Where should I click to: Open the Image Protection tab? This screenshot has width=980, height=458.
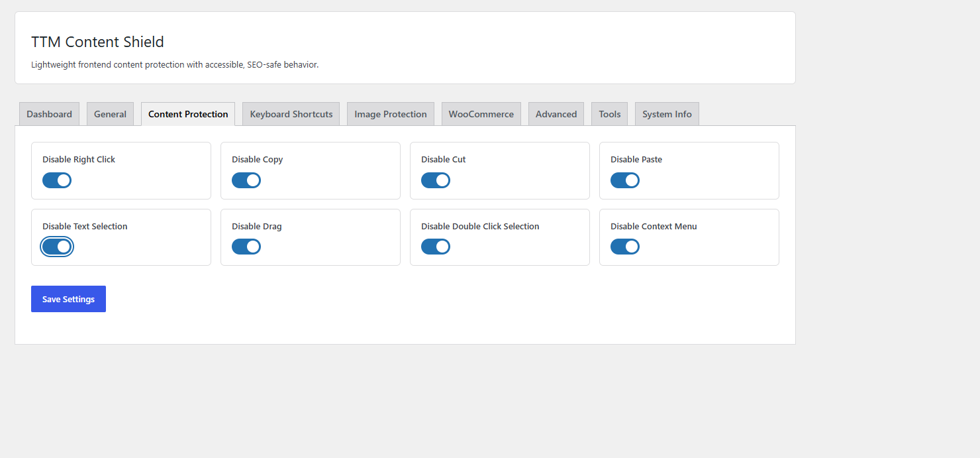391,114
